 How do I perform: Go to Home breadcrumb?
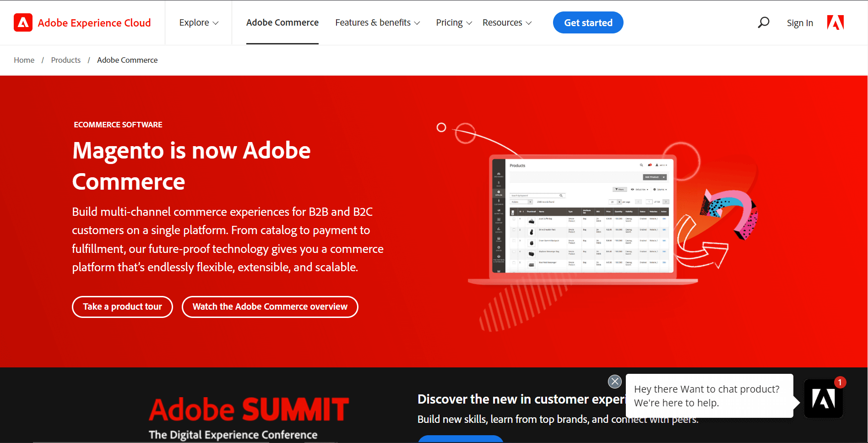pyautogui.click(x=24, y=60)
